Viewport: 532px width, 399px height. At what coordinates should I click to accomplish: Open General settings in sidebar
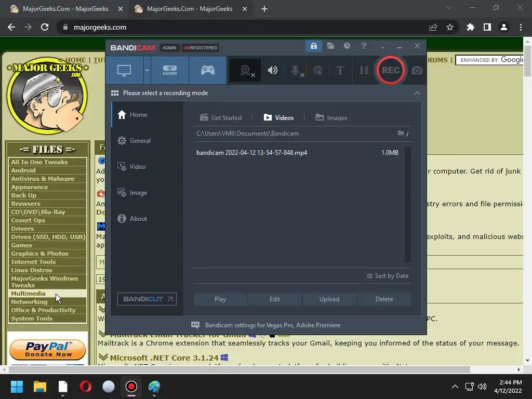(147, 140)
